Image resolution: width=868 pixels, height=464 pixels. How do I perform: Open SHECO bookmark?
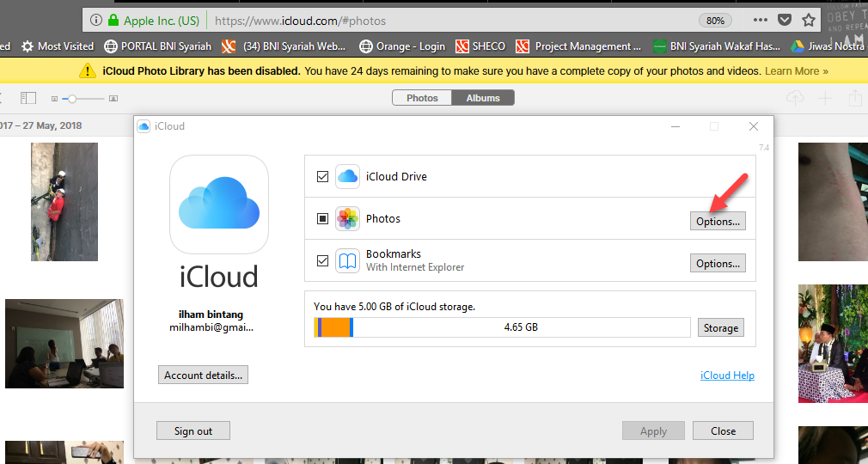pyautogui.click(x=480, y=46)
